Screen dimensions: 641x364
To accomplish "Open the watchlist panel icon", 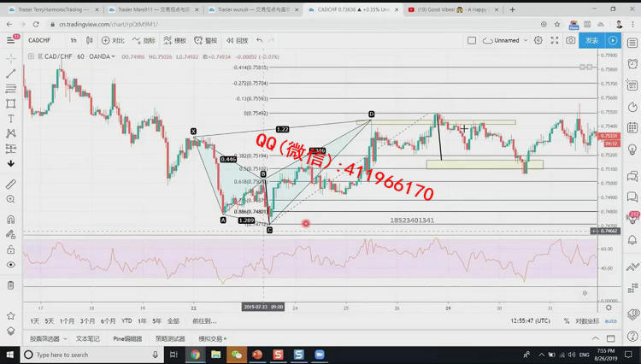I will tap(632, 43).
